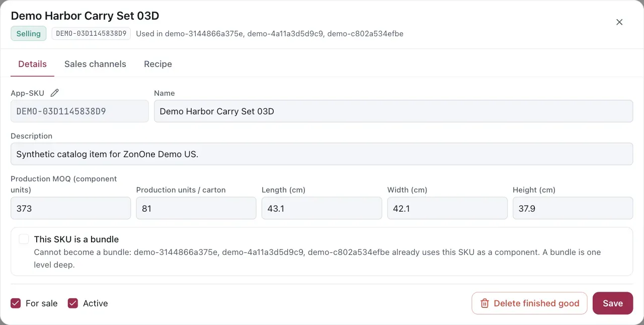Click the Width (cm) field showing 42.1
Screen dimensions: 644x325
(x=447, y=208)
